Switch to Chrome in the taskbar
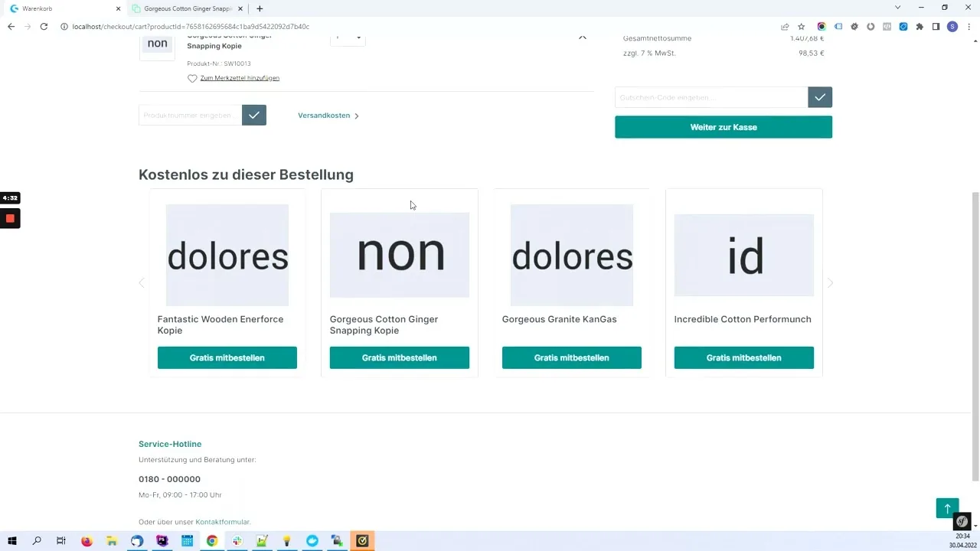Screen dimensions: 980x551 coord(212,541)
